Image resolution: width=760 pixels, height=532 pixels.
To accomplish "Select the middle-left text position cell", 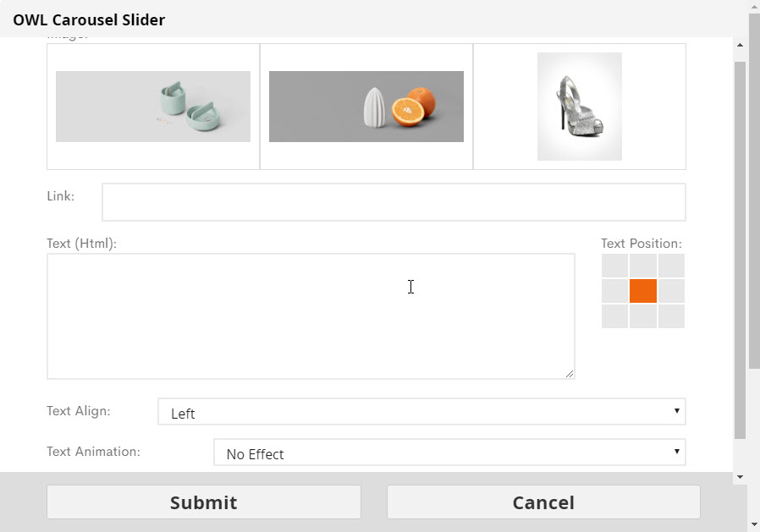I will 614,291.
